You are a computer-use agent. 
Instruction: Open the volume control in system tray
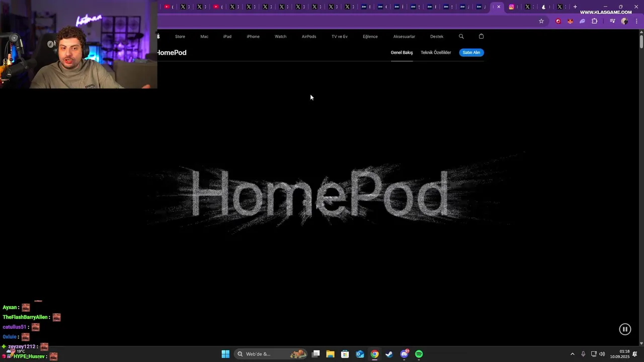[x=602, y=354]
